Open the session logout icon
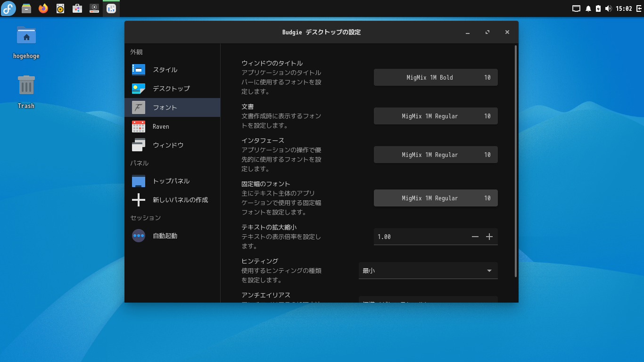The width and height of the screenshot is (644, 362). pyautogui.click(x=638, y=8)
